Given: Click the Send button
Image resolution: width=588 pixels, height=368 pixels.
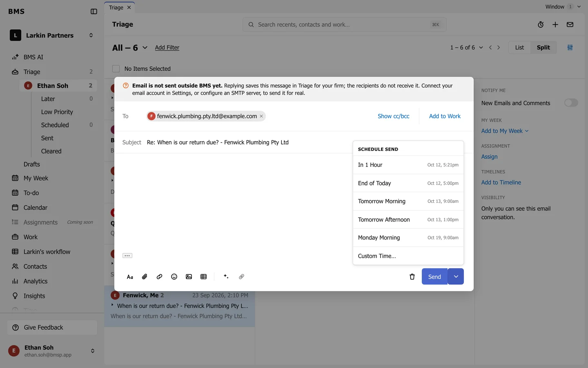Looking at the screenshot, I should point(434,277).
